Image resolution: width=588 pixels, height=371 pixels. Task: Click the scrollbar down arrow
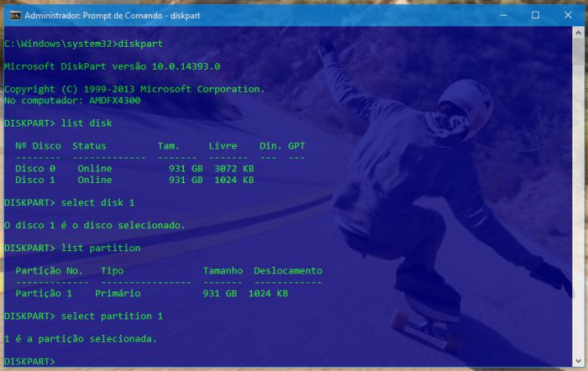point(578,361)
